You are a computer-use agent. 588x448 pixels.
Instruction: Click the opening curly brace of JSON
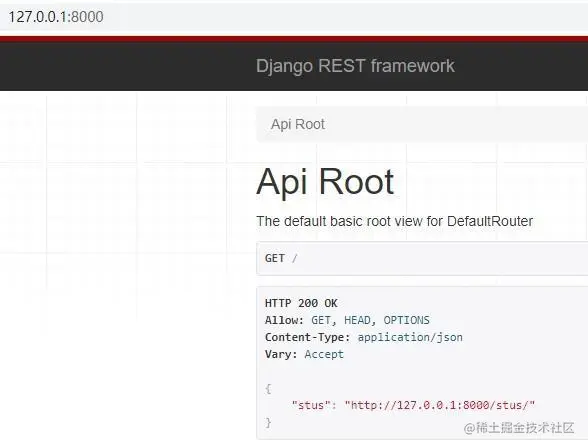(268, 388)
